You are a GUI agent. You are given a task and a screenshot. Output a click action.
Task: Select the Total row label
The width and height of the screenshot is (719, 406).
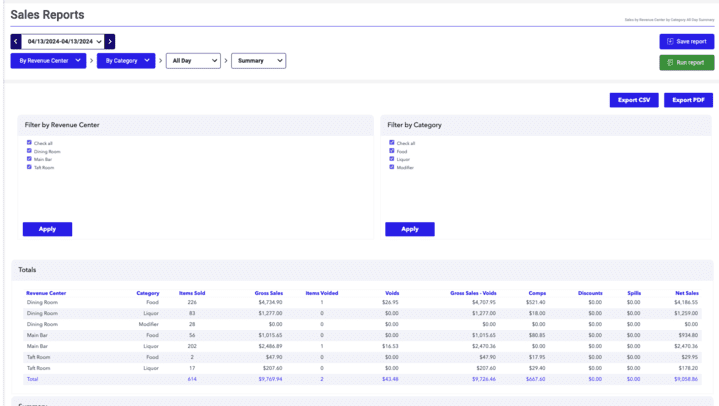pos(33,379)
